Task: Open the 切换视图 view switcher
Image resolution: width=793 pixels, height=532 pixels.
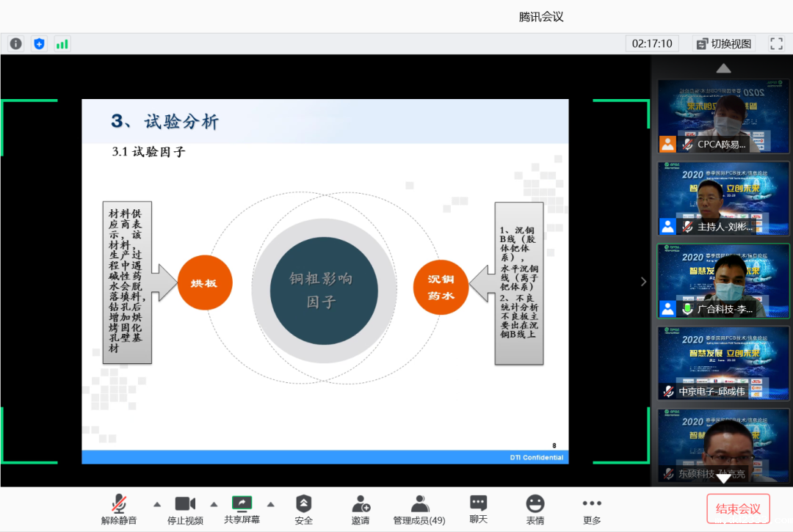Action: (x=723, y=43)
